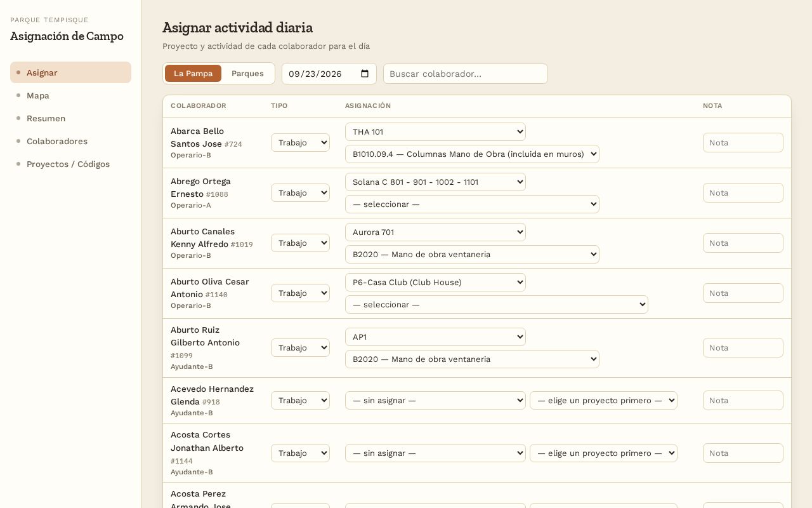Open Proyectos / Códigos in the sidebar
This screenshot has width=812, height=508.
coord(70,164)
